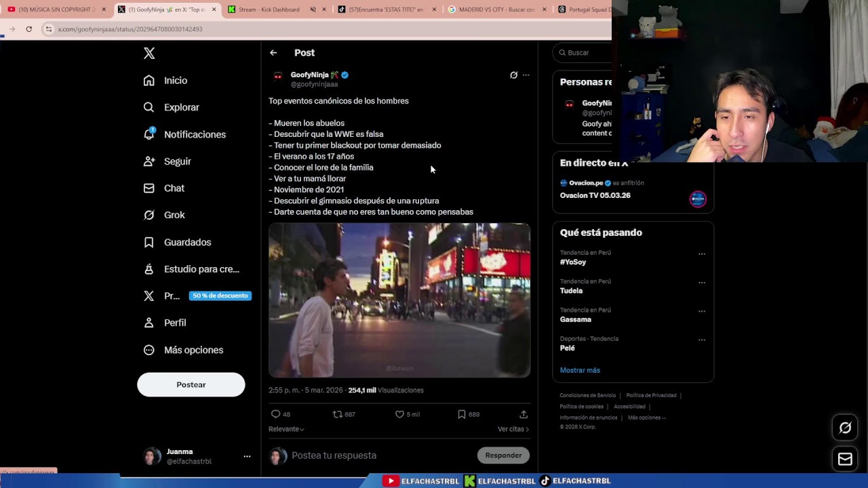The height and width of the screenshot is (488, 868).
Task: Open Explorar search page
Action: click(x=172, y=107)
